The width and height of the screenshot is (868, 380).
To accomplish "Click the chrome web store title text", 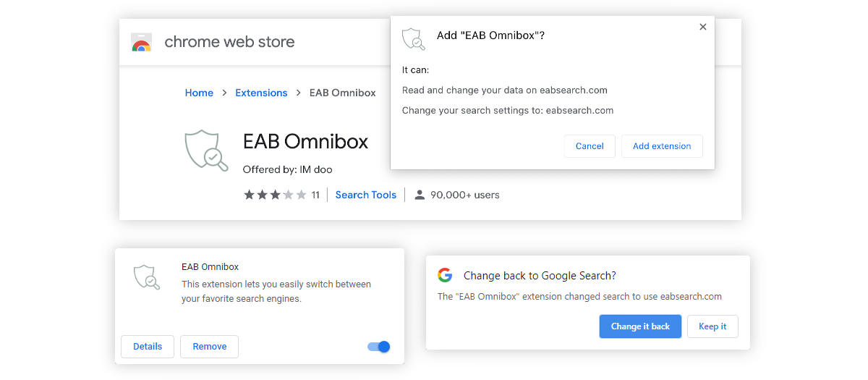I will [x=229, y=41].
